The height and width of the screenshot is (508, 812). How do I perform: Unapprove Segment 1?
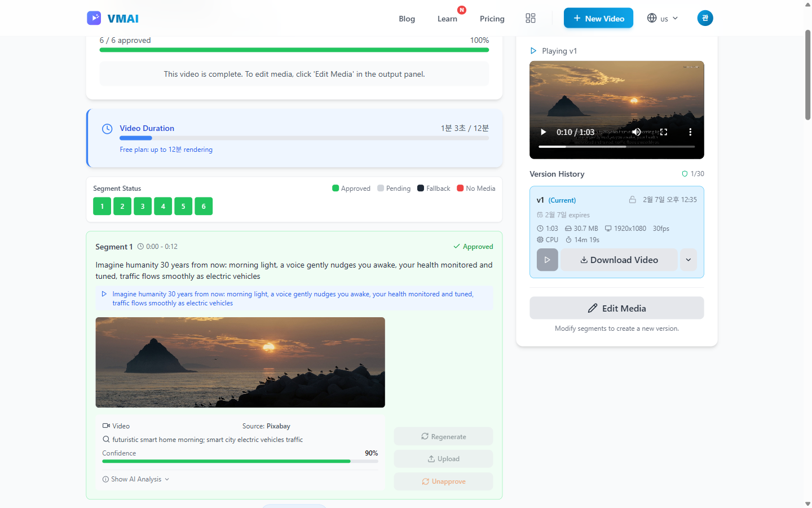tap(443, 481)
